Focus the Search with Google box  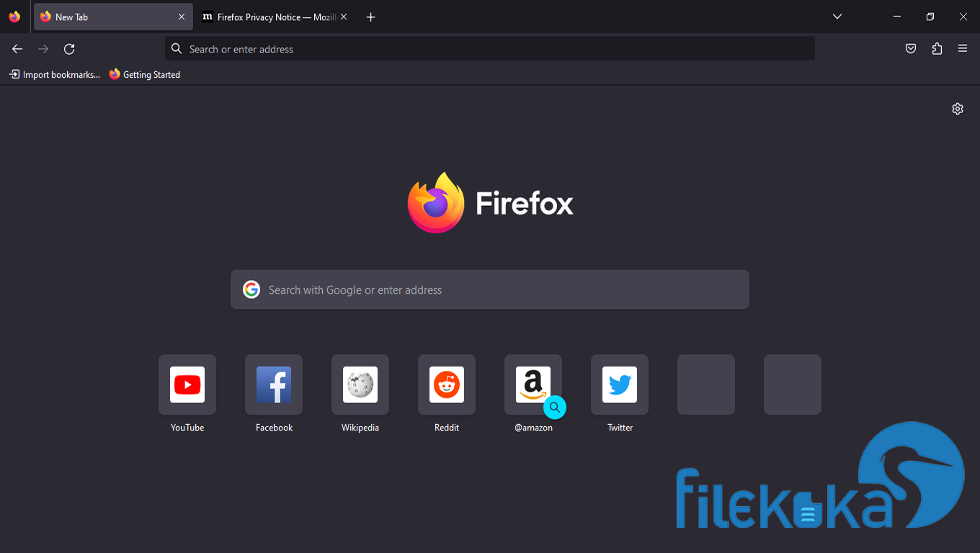pyautogui.click(x=490, y=289)
